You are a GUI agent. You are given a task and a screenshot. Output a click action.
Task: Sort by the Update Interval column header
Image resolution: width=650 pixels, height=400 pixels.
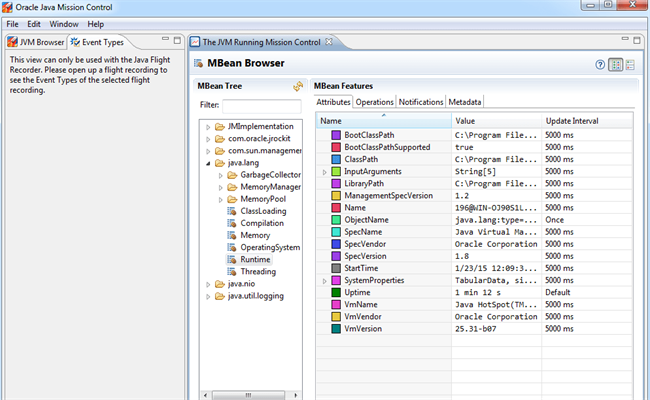tap(572, 121)
